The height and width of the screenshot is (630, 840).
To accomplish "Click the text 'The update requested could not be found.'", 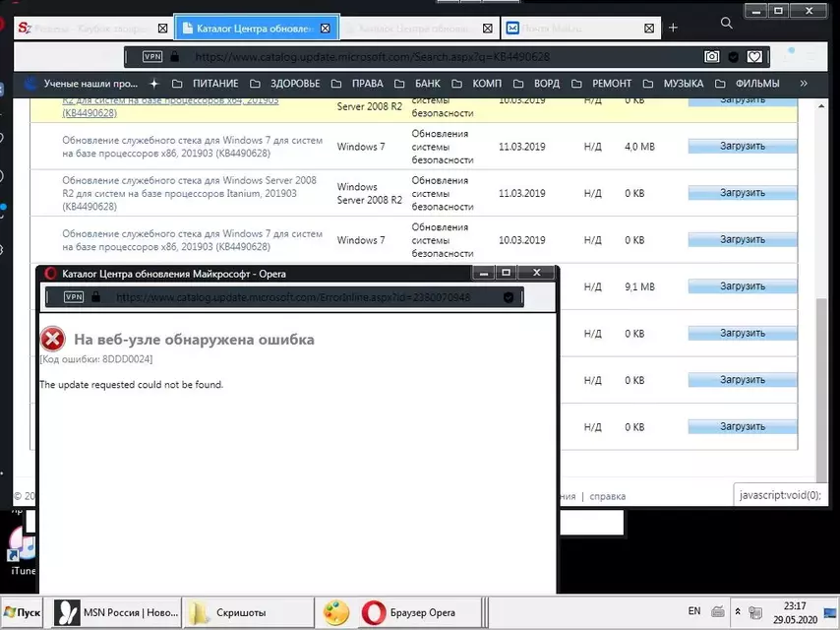I will tap(131, 385).
